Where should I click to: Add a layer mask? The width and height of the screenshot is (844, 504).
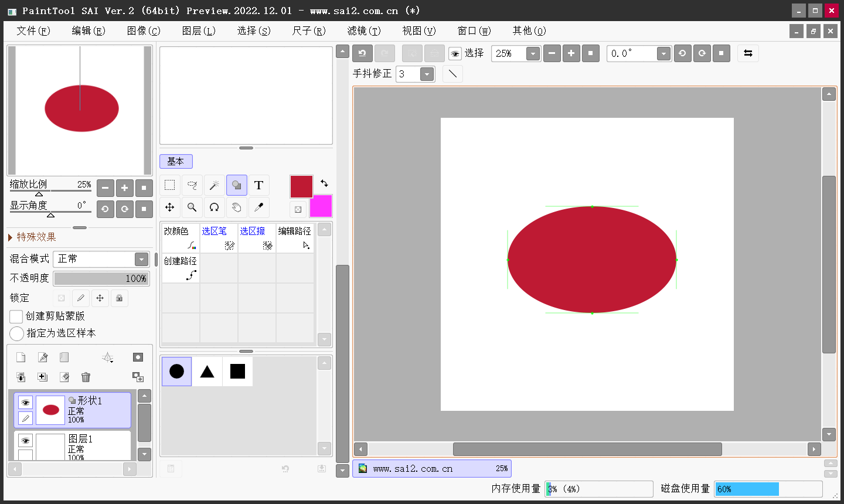point(138,357)
